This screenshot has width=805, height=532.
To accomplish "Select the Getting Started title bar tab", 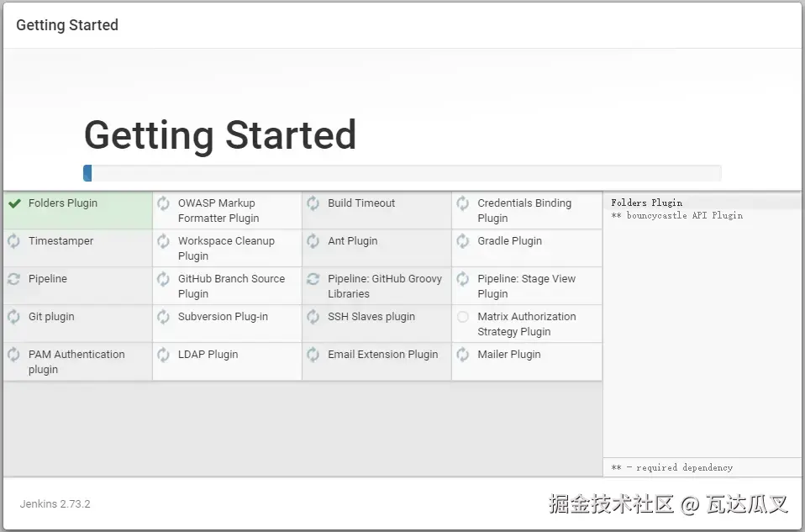I will point(66,25).
